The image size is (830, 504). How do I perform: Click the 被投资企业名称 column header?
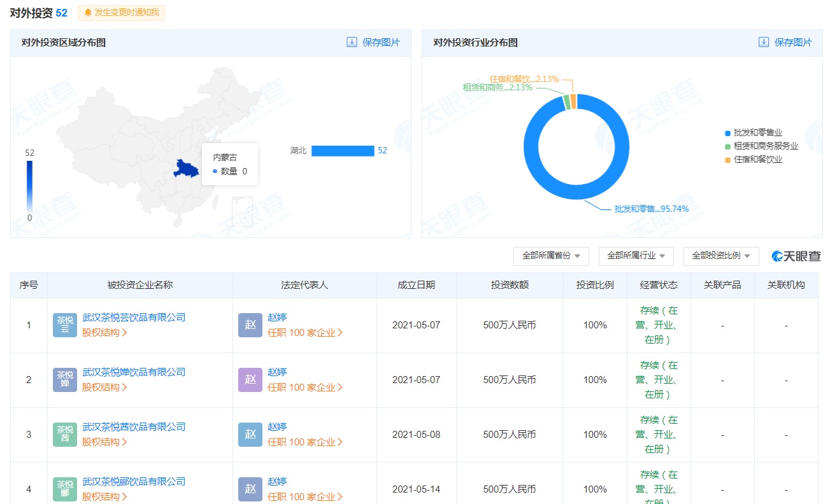[140, 285]
